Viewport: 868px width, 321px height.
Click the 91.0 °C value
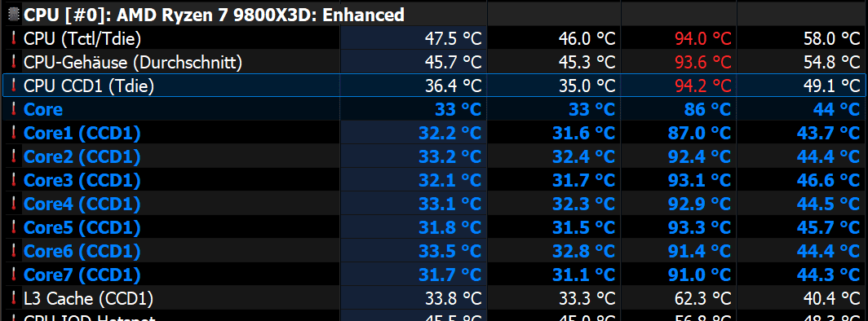[700, 275]
